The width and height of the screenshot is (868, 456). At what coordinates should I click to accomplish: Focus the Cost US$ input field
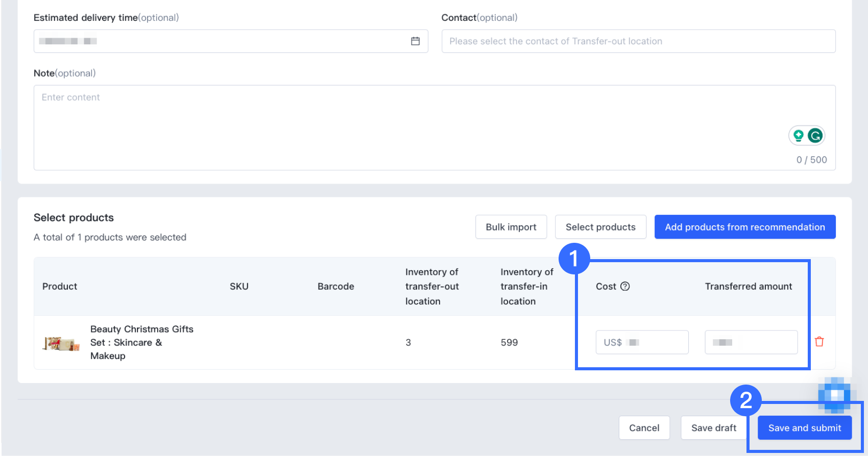[642, 342]
